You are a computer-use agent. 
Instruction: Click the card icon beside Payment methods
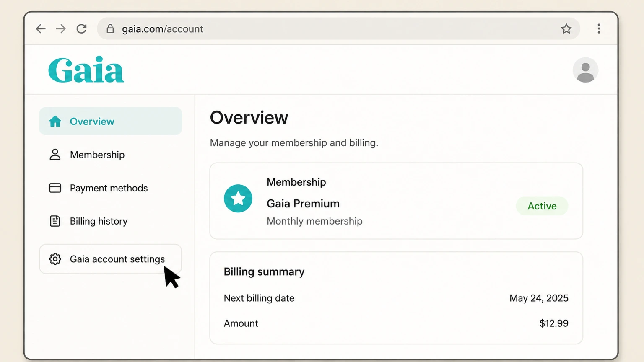coord(55,188)
